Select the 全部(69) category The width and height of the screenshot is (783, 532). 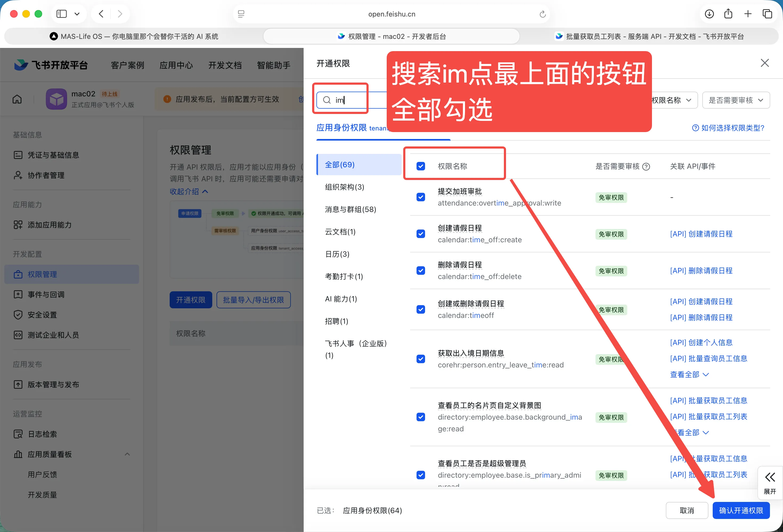click(359, 165)
